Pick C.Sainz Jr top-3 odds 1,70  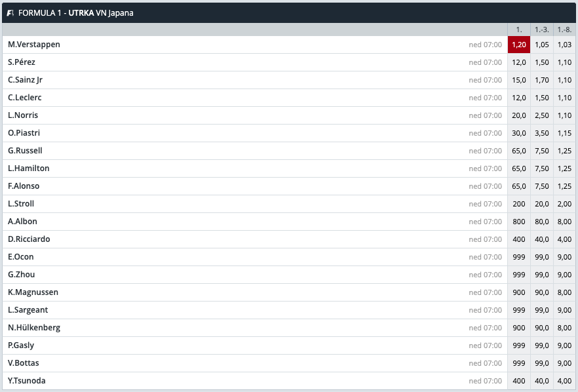tap(542, 80)
